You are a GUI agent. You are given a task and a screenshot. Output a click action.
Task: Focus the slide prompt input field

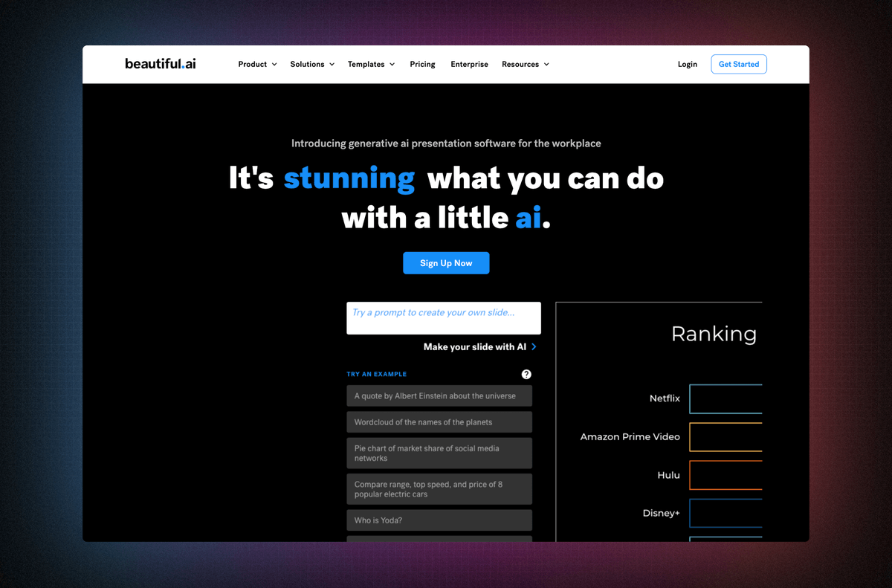[x=444, y=318]
